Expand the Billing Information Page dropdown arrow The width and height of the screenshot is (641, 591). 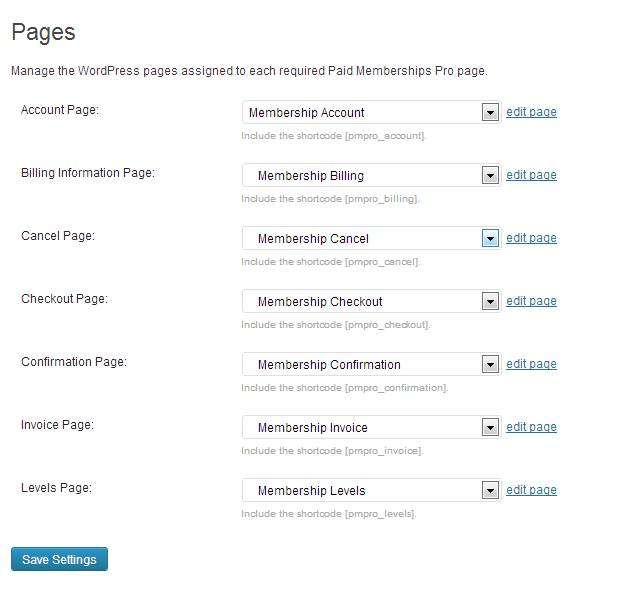490,175
